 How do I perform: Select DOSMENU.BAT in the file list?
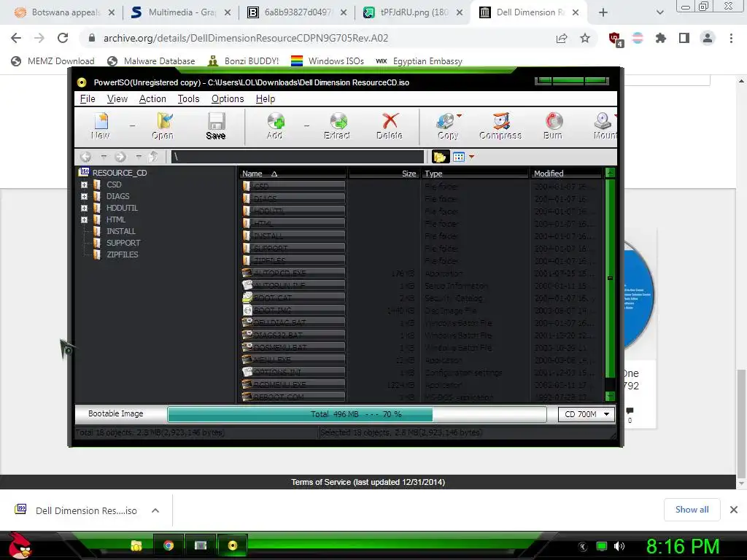[293, 348]
